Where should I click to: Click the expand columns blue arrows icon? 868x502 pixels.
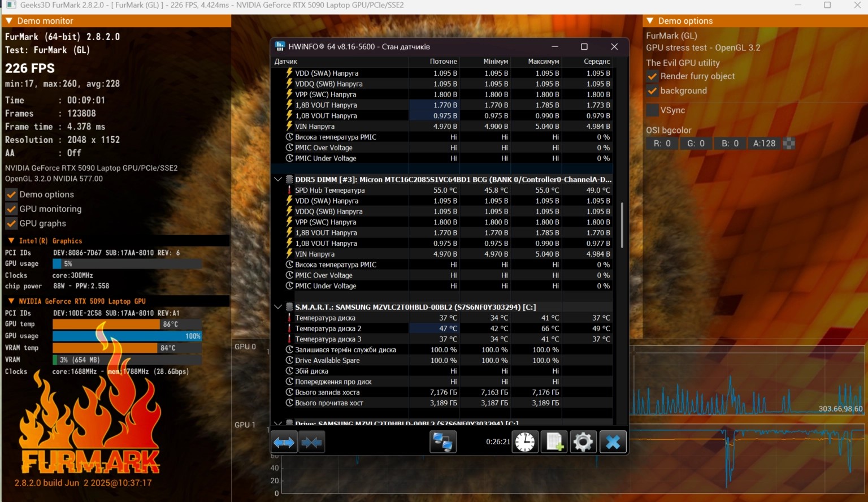tap(284, 442)
